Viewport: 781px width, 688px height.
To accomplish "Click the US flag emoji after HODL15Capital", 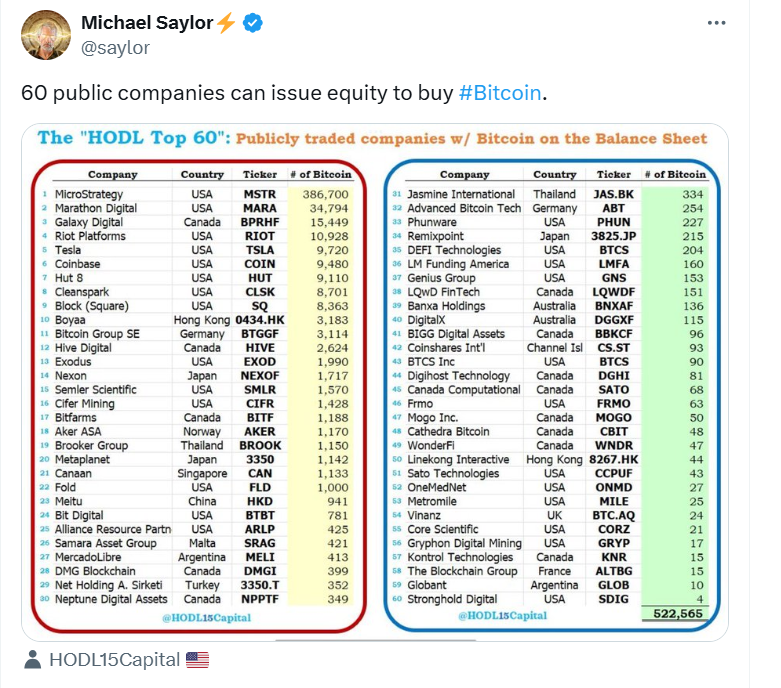I will coord(197,660).
